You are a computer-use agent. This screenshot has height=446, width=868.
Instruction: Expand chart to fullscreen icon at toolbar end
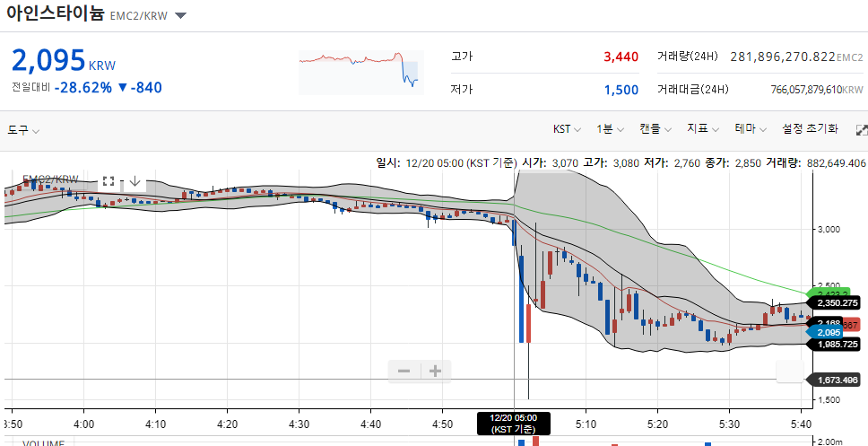(862, 130)
